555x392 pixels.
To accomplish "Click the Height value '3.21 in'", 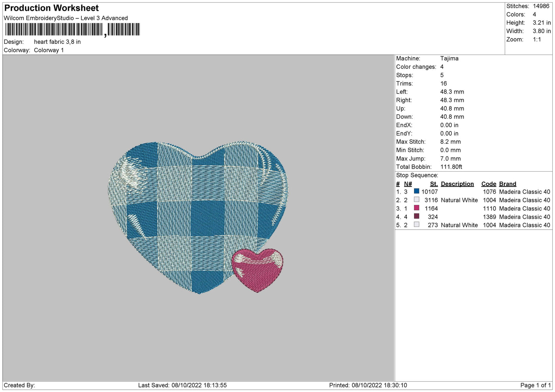I will pyautogui.click(x=542, y=23).
